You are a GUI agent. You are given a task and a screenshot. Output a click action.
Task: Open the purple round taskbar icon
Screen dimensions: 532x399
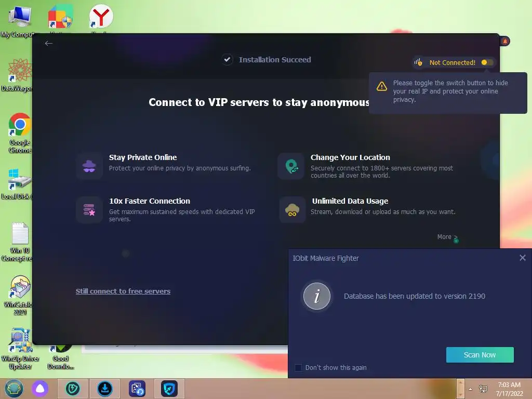tap(40, 389)
